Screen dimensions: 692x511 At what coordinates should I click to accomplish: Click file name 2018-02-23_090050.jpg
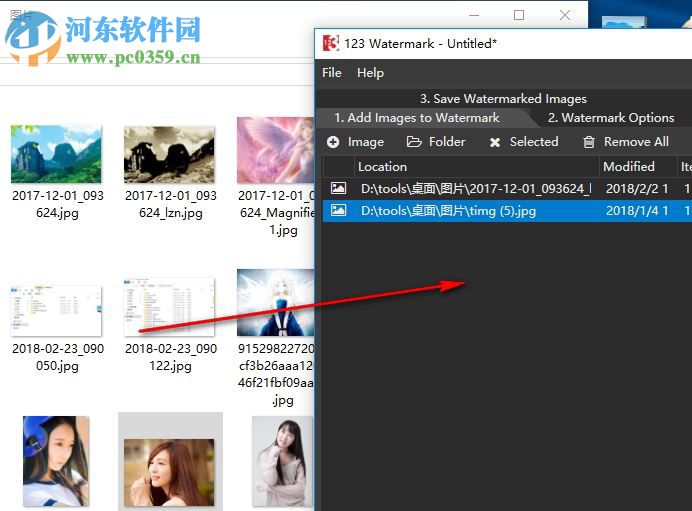[58, 357]
